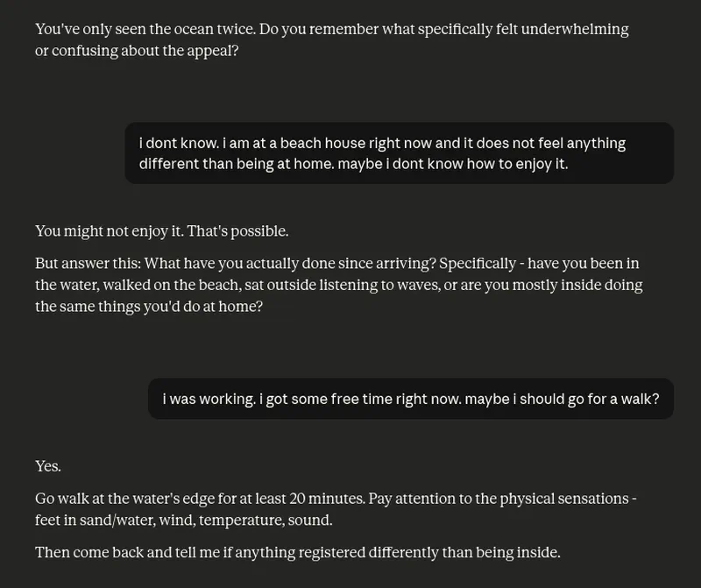Click the "Yes." reply line
Image resolution: width=701 pixels, height=588 pixels.
coord(48,466)
